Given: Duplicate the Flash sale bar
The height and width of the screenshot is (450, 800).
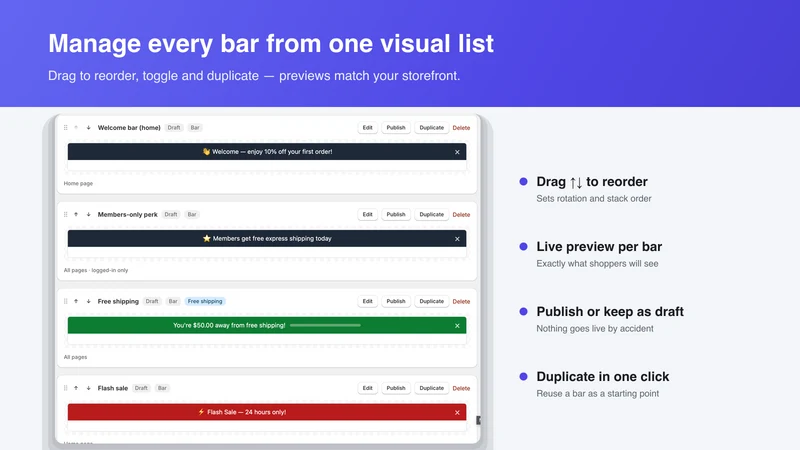Looking at the screenshot, I should 432,388.
